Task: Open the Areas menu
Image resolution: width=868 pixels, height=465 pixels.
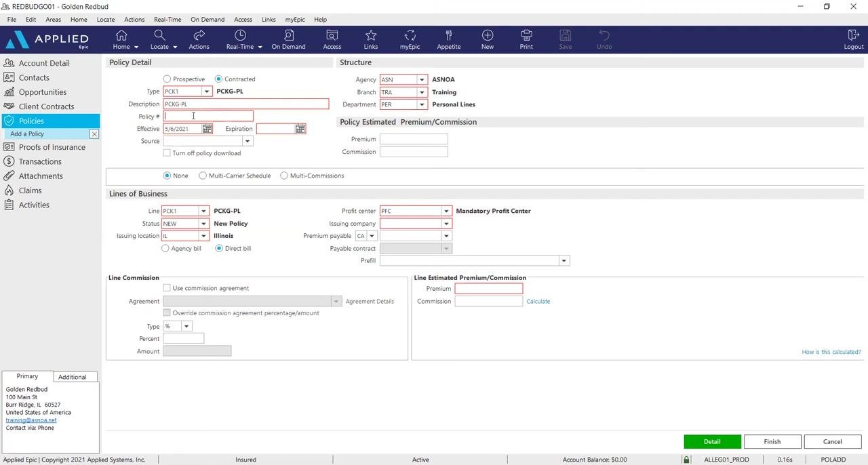Action: point(54,20)
